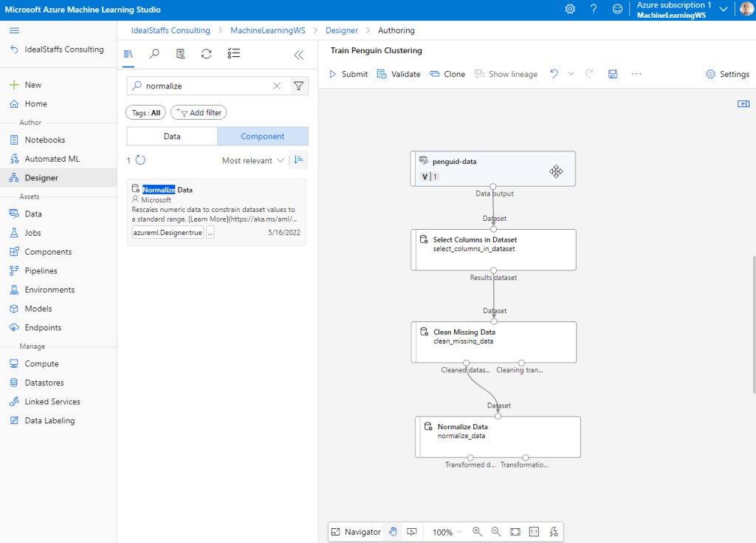Click the Submit button
Viewport: 756px width, 543px height.
[348, 74]
